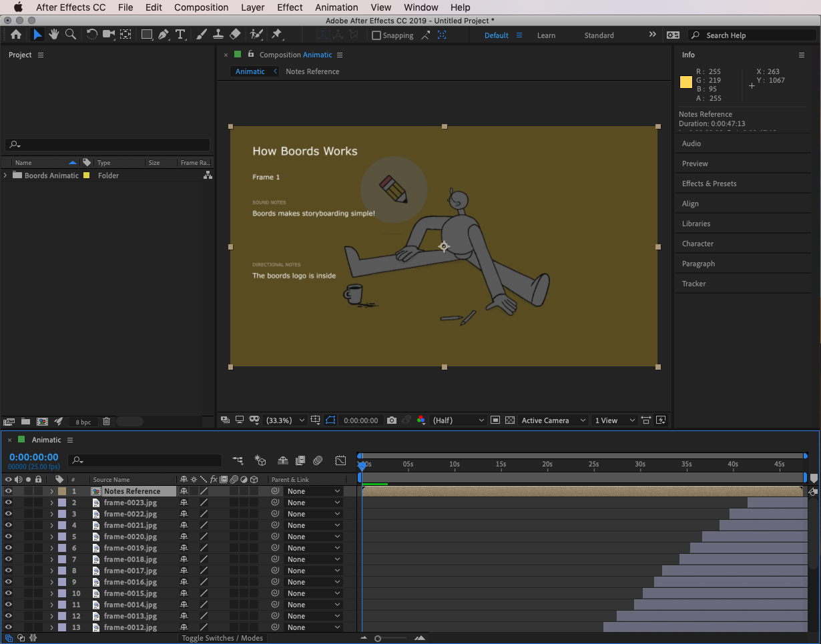
Task: Choose the Zoom tool magnifier
Action: [x=70, y=35]
